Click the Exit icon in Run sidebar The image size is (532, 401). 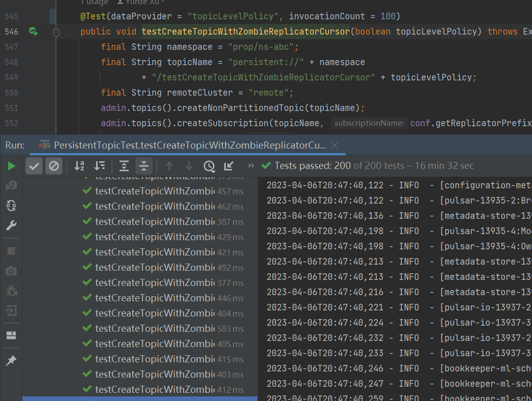pos(11,311)
